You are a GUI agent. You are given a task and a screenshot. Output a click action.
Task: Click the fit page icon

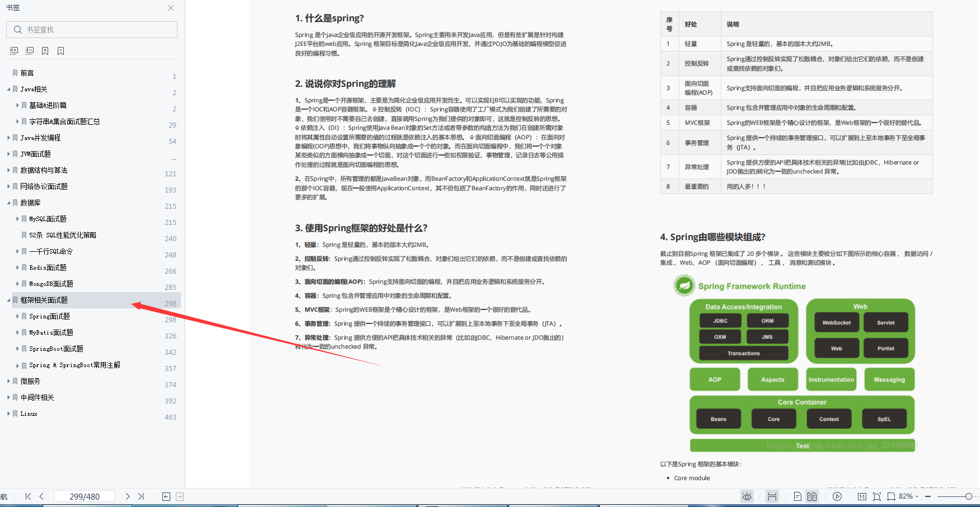877,496
